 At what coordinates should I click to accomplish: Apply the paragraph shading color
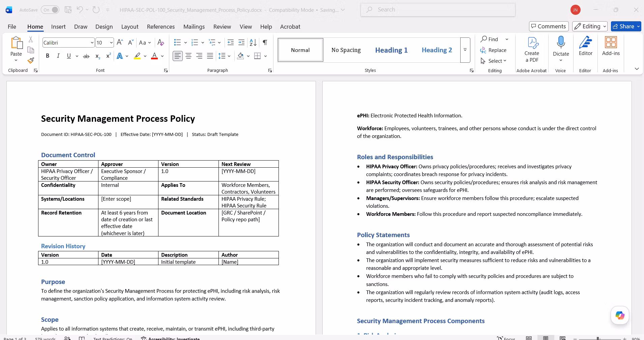[240, 56]
